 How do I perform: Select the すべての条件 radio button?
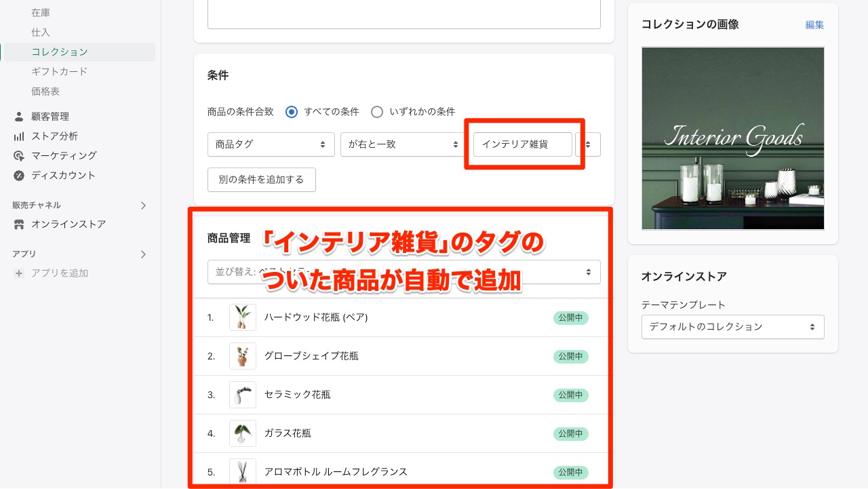(x=292, y=112)
